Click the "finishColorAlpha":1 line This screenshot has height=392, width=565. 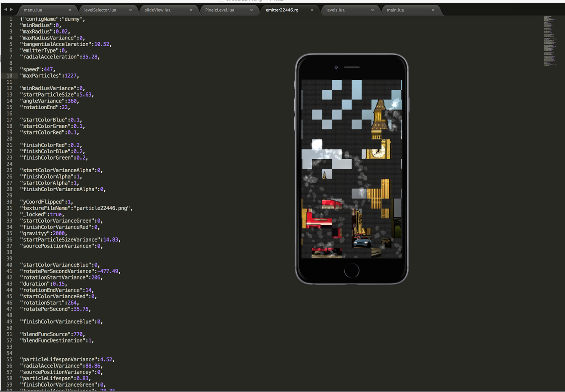pyautogui.click(x=51, y=176)
